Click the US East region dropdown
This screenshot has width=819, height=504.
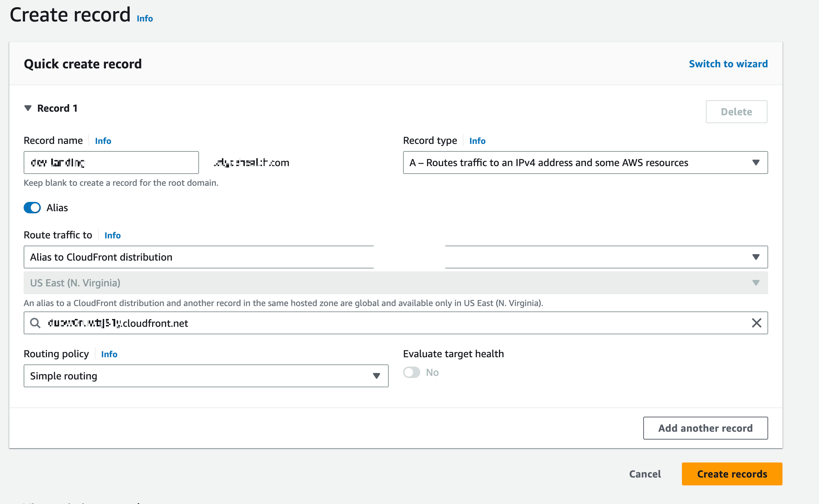coord(395,283)
